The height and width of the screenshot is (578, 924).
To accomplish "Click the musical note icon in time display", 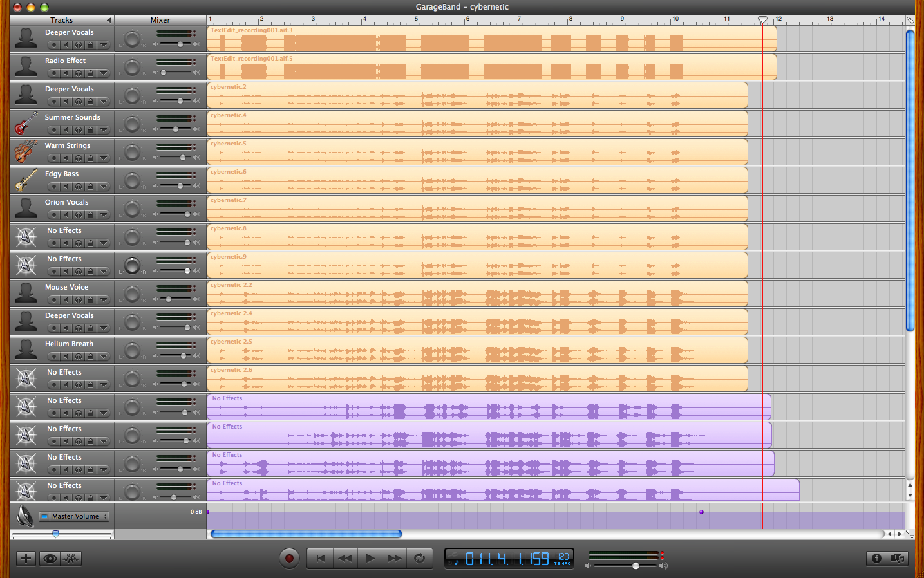I will click(x=457, y=563).
